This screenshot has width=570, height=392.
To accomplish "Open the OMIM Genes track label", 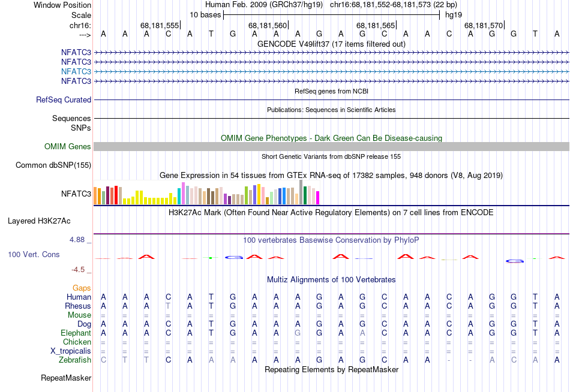I will pos(68,147).
